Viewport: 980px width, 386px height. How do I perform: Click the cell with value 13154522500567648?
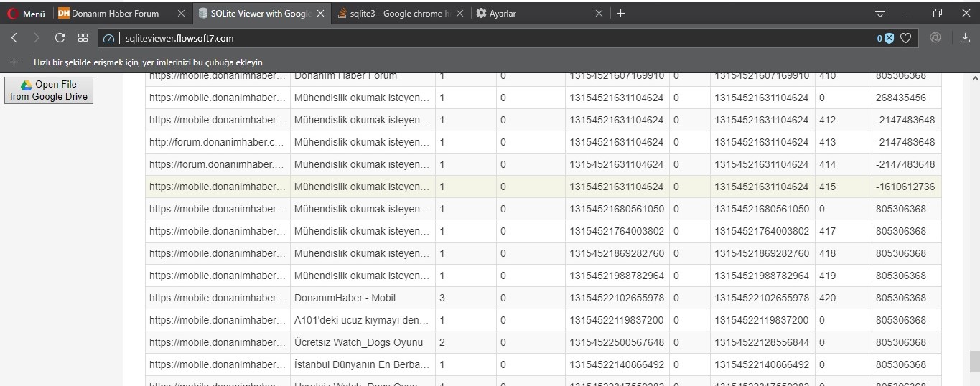click(617, 342)
